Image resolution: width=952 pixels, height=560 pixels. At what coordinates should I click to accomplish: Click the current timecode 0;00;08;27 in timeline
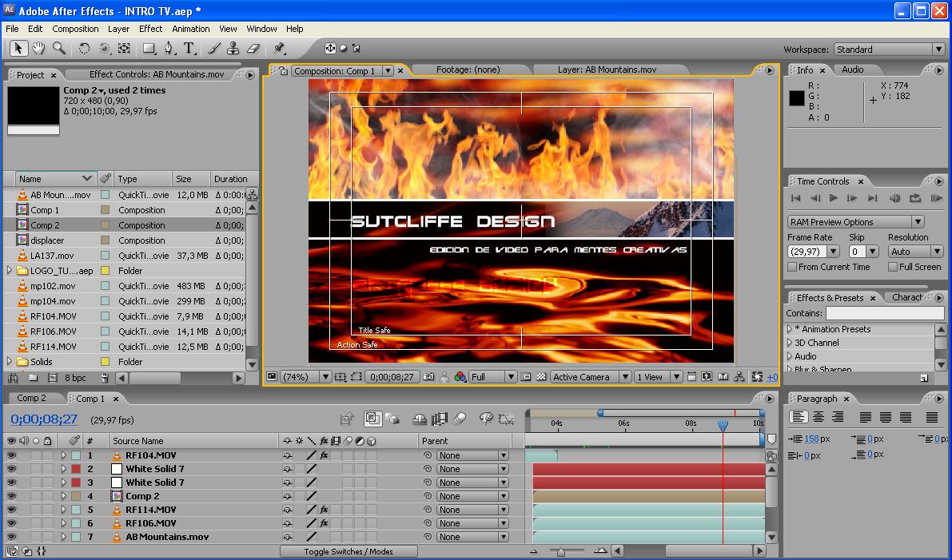coord(44,419)
